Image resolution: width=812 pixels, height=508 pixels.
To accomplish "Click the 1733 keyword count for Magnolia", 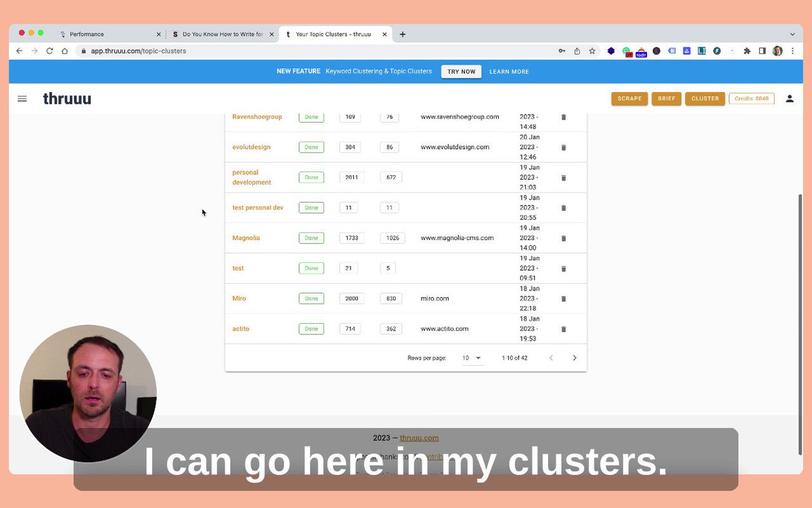I will point(352,238).
